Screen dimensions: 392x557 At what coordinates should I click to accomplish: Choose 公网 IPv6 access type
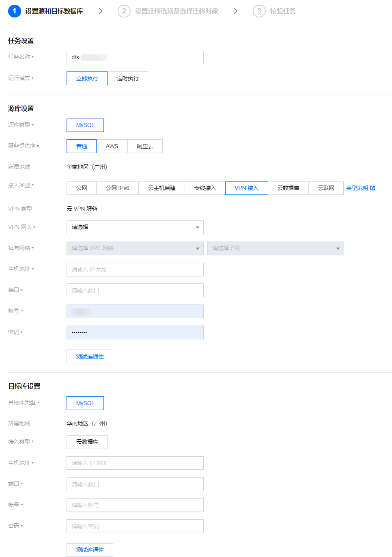[118, 188]
